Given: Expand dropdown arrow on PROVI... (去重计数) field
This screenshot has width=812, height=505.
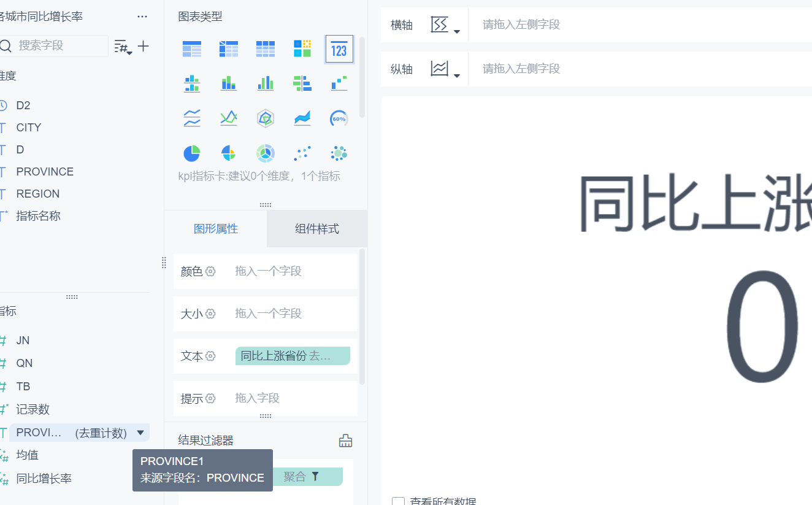Looking at the screenshot, I should (x=140, y=433).
